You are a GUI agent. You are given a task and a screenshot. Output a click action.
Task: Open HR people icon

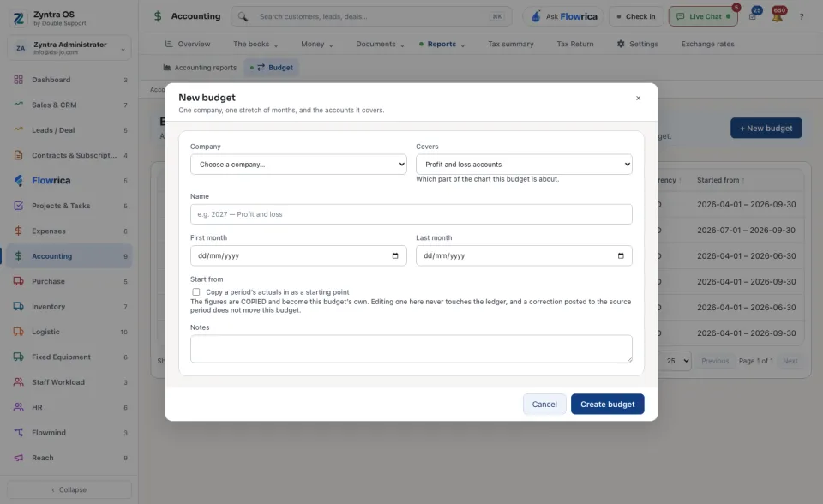(x=18, y=407)
